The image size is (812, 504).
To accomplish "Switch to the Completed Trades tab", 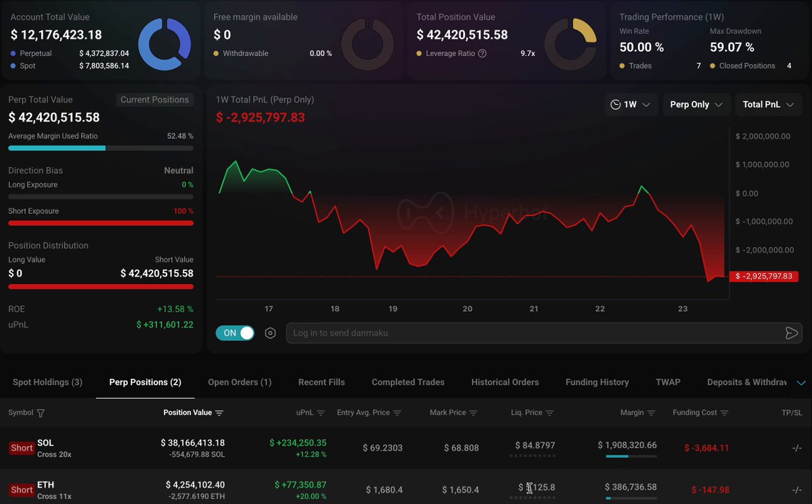I will [x=408, y=382].
